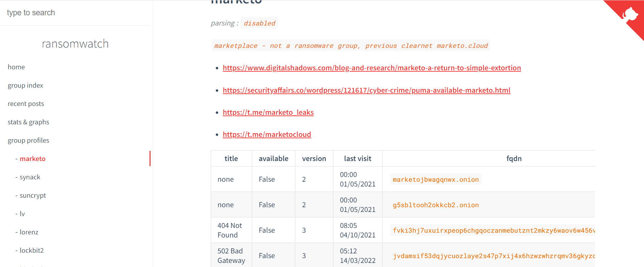644x267 pixels.
Task: Click the '05:12 14/03/2022' last visit cell
Action: 358,256
